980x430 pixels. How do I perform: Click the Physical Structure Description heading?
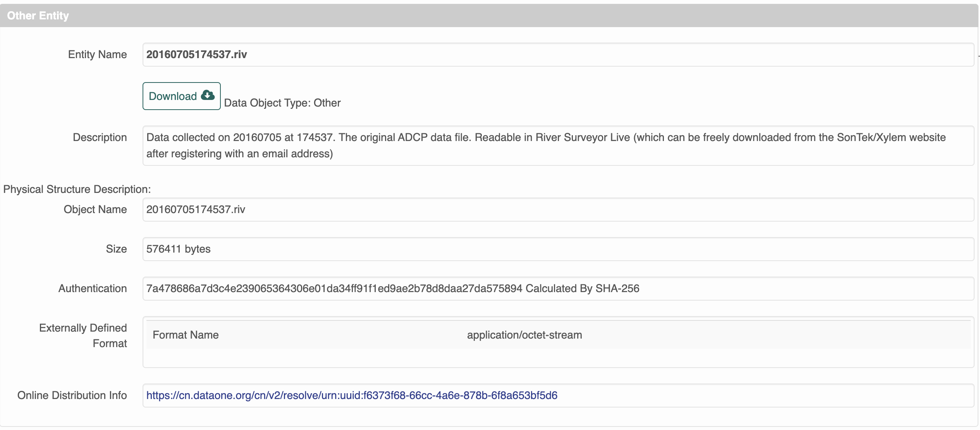[x=77, y=189]
